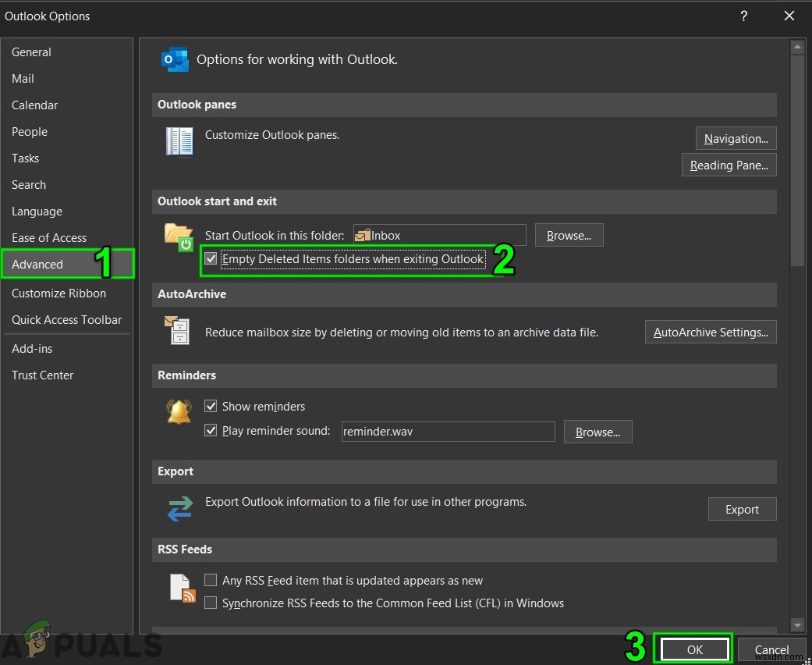Uncheck Empty Deleted Items folders when exiting Outlook
The width and height of the screenshot is (812, 665).
(211, 258)
